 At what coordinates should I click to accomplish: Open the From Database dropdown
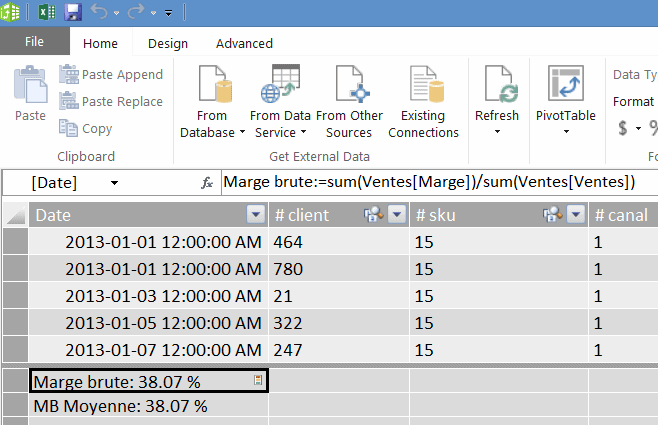click(210, 132)
